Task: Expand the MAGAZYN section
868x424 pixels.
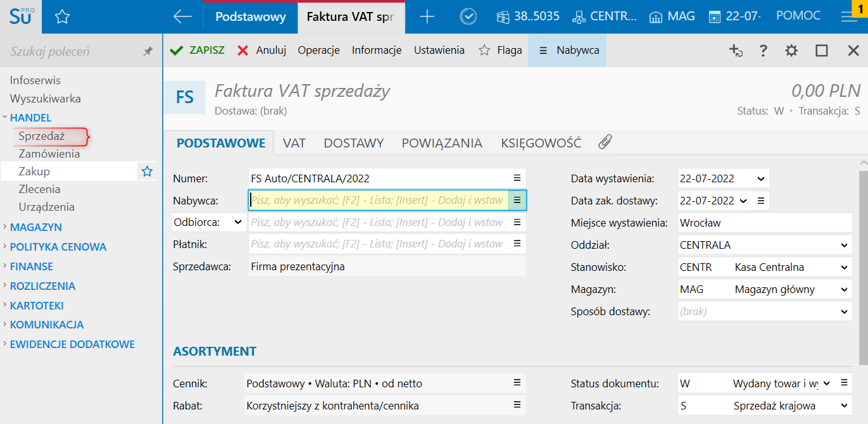Action: 4,227
